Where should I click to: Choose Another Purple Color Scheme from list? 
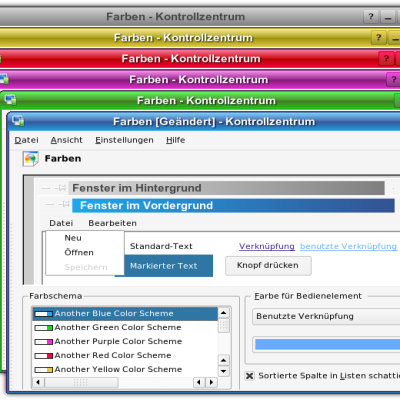[x=125, y=341]
